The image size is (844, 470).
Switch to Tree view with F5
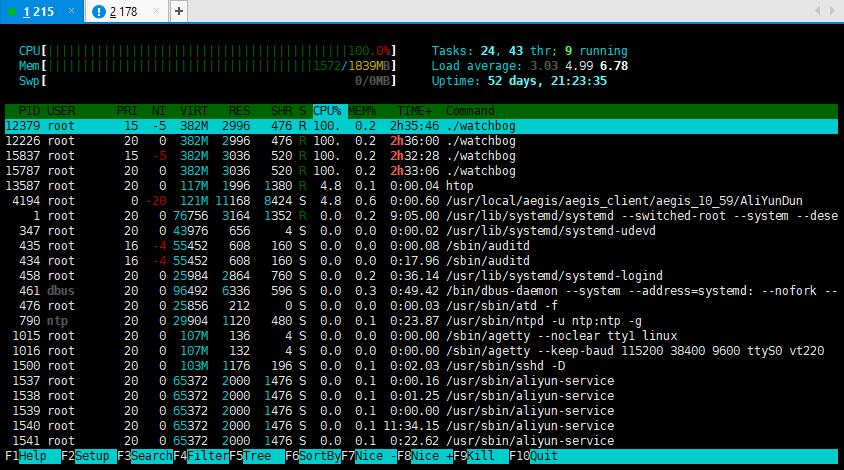coord(257,456)
